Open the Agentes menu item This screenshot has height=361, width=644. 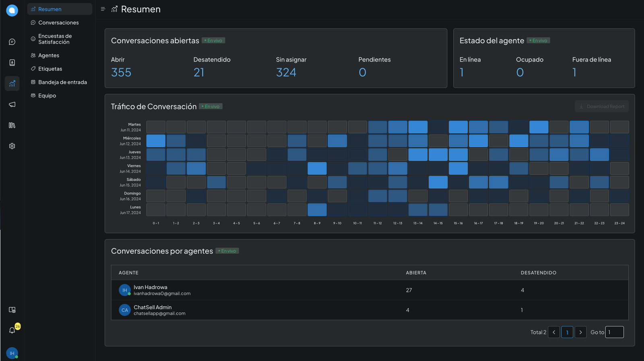tap(60, 55)
